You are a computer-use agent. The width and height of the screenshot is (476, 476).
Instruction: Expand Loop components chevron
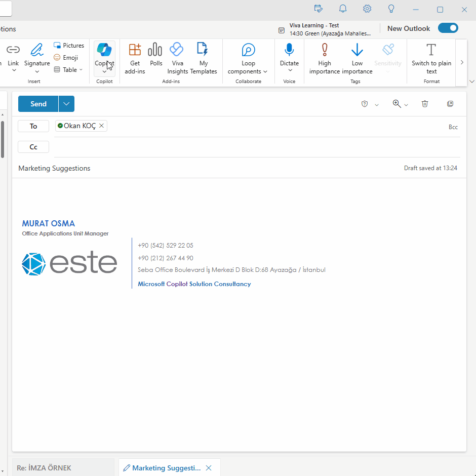pyautogui.click(x=265, y=71)
